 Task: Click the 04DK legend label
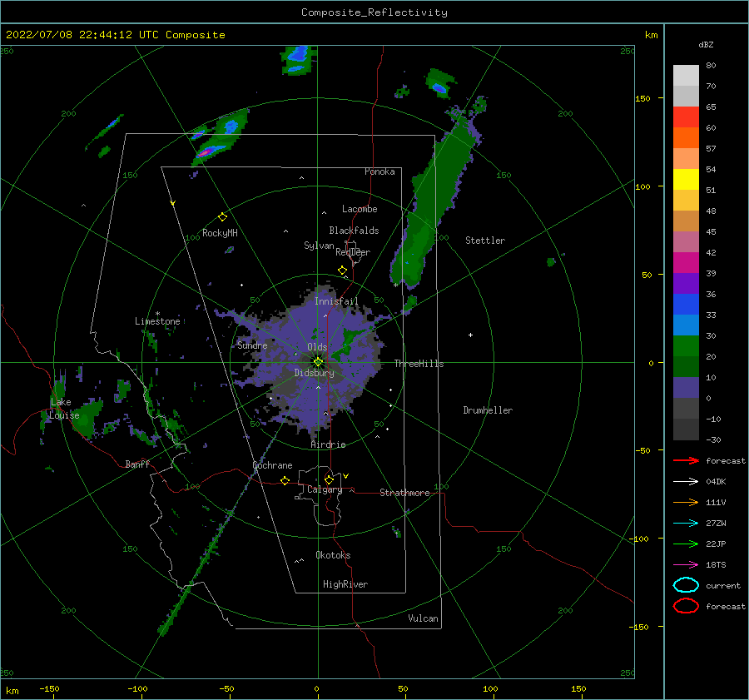pyautogui.click(x=716, y=481)
